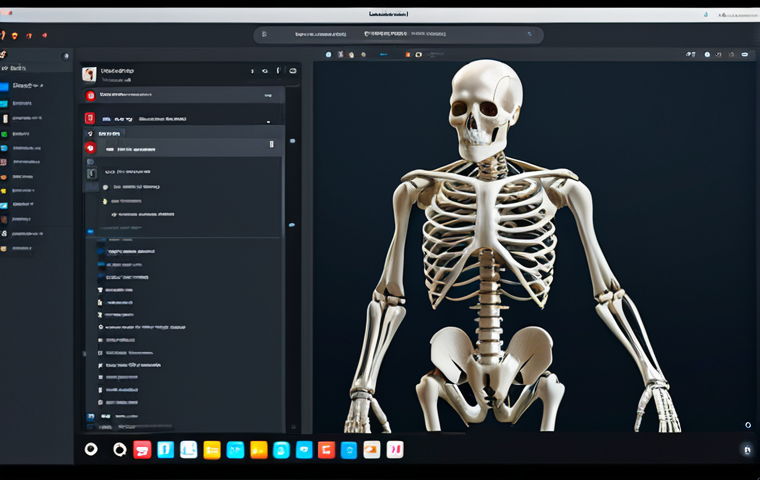Click the small ring icon at viewport bottom corner
Screen dimensions: 760x480
748,425
